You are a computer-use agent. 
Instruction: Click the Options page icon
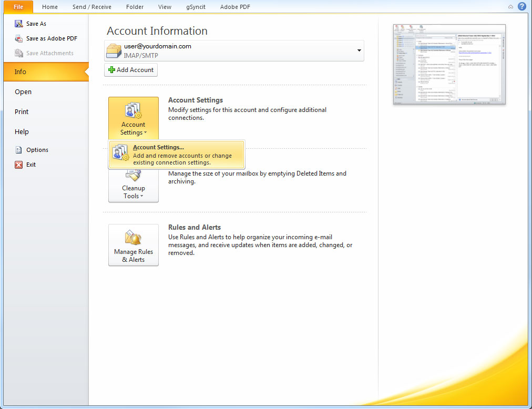[18, 150]
